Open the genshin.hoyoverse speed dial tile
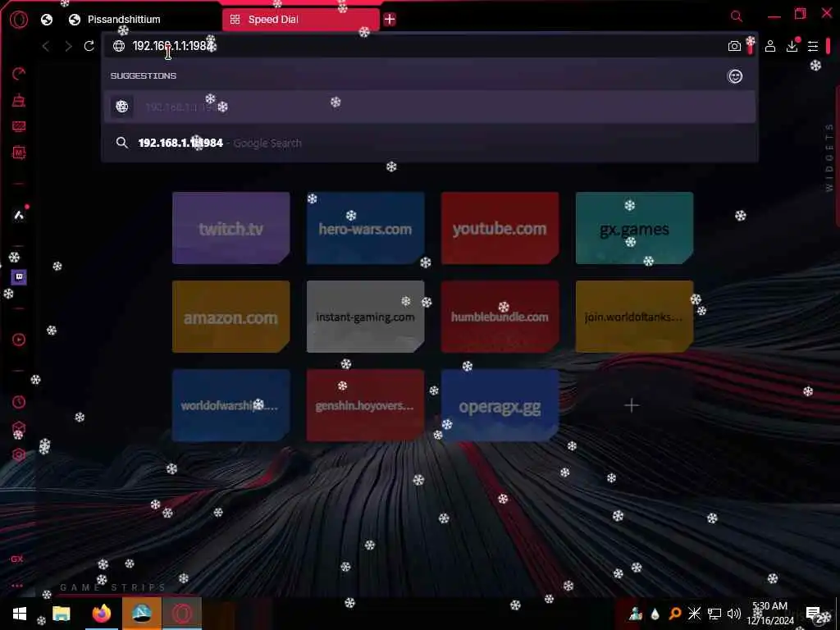This screenshot has height=630, width=840. pyautogui.click(x=365, y=405)
